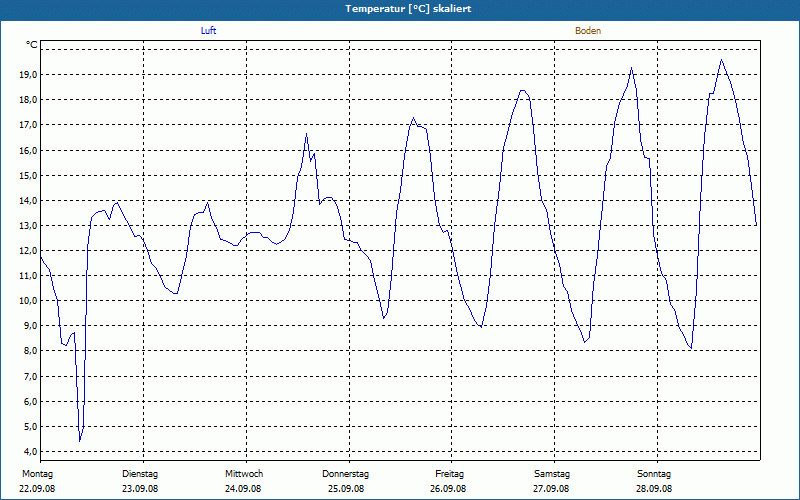Click the 13,0 y-axis value

(x=29, y=226)
